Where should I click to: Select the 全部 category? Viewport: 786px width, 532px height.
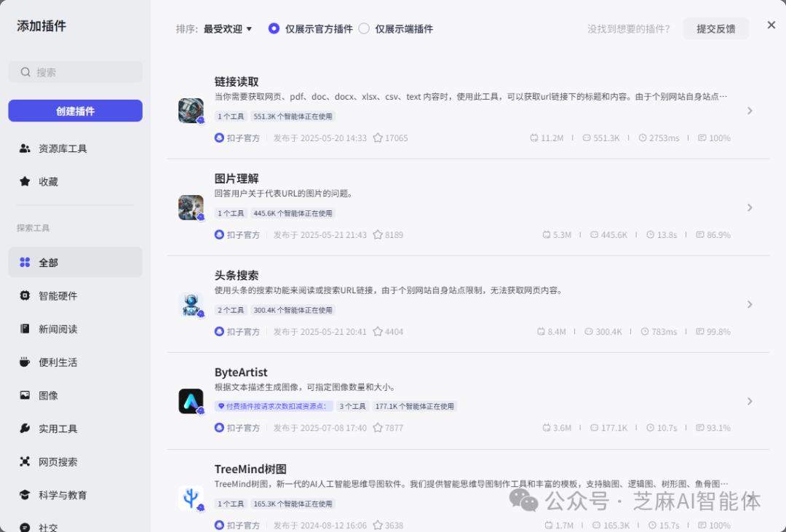75,262
